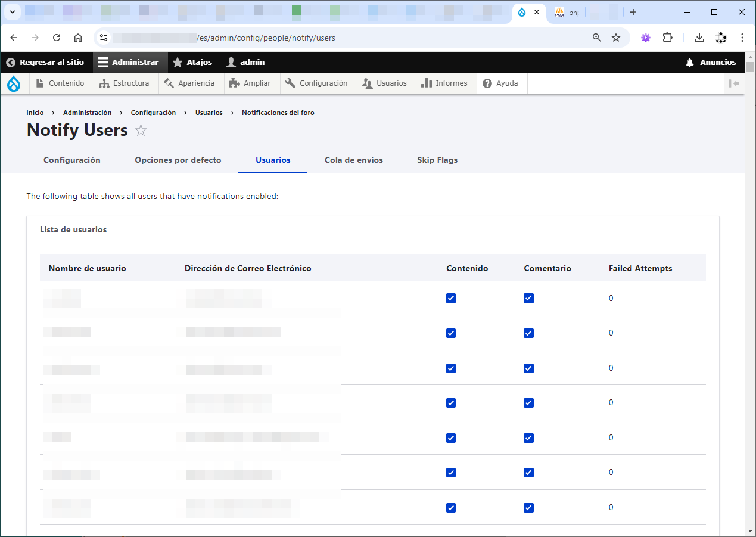
Task: Switch to the Configuración tab
Action: coord(72,160)
